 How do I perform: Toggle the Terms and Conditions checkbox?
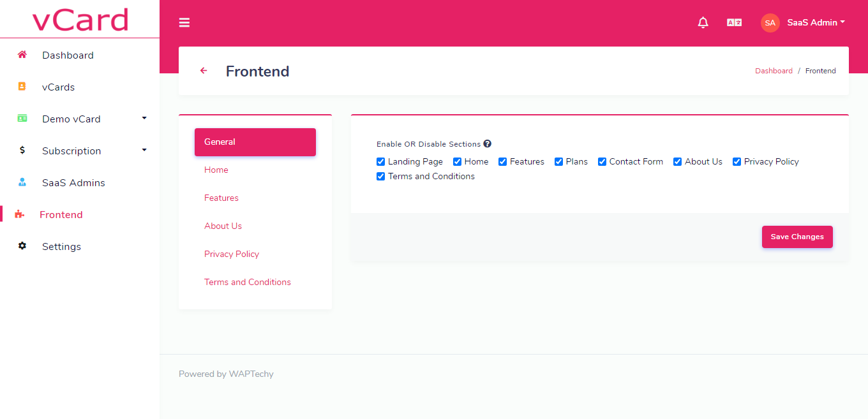pos(381,177)
